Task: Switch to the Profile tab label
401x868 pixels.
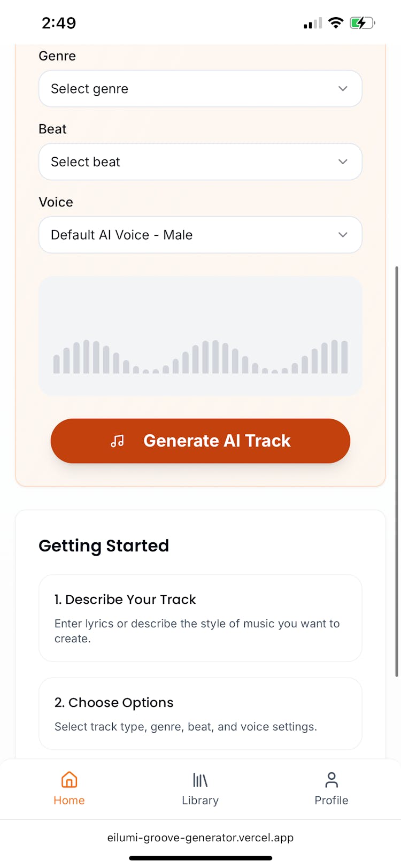Action: tap(331, 801)
